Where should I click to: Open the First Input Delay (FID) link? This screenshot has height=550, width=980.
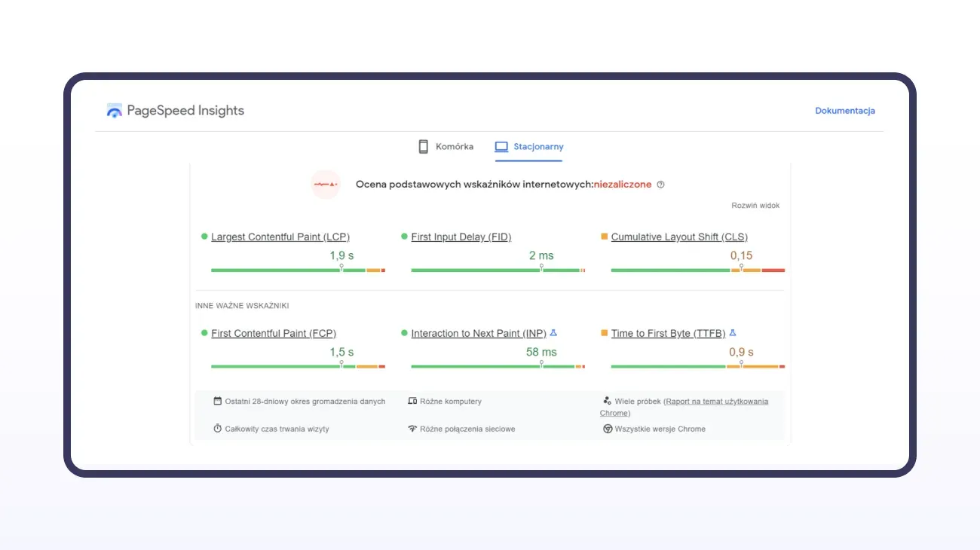click(461, 237)
